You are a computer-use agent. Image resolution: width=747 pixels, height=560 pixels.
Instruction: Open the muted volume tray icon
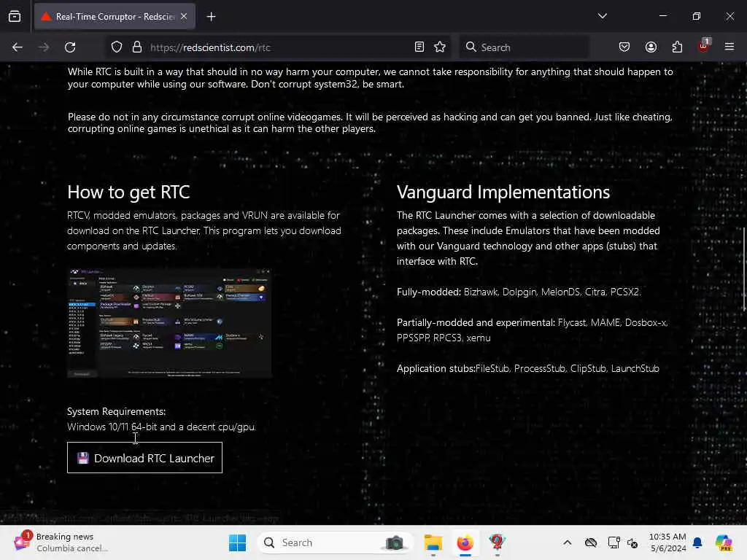coord(632,542)
